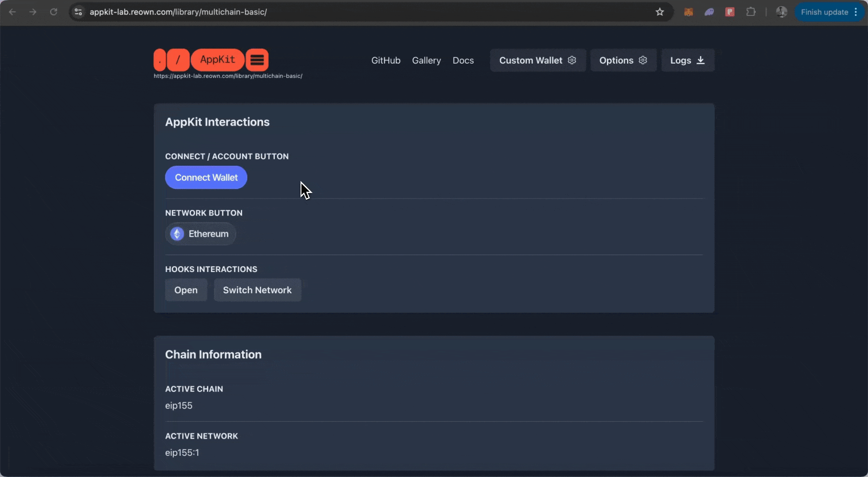Open the MetaMask fox extension
This screenshot has height=477, width=868.
coord(689,12)
